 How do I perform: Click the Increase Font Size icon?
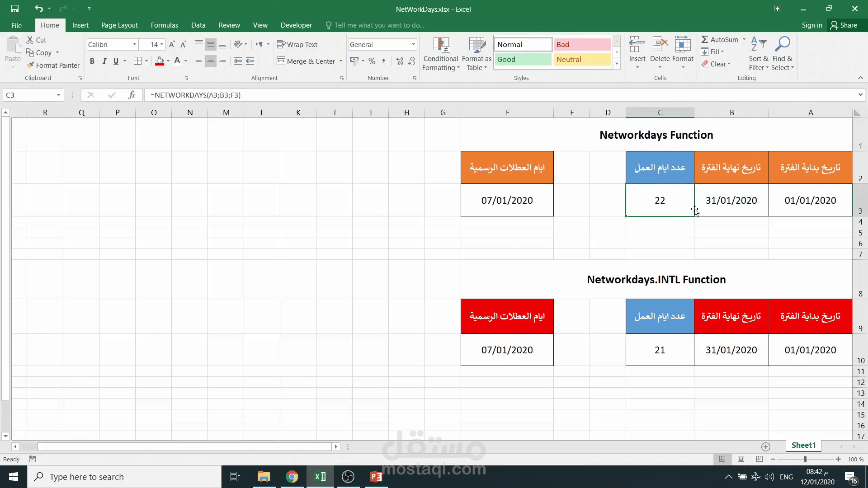(172, 44)
